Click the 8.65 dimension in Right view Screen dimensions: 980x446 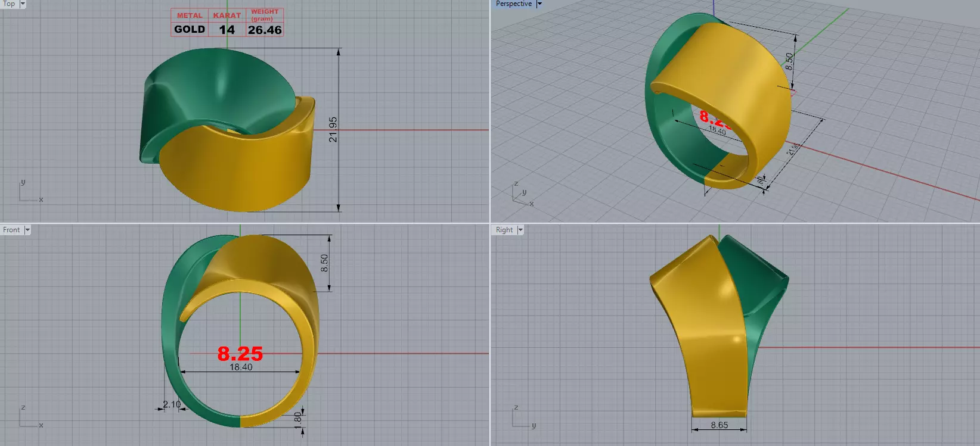(720, 425)
